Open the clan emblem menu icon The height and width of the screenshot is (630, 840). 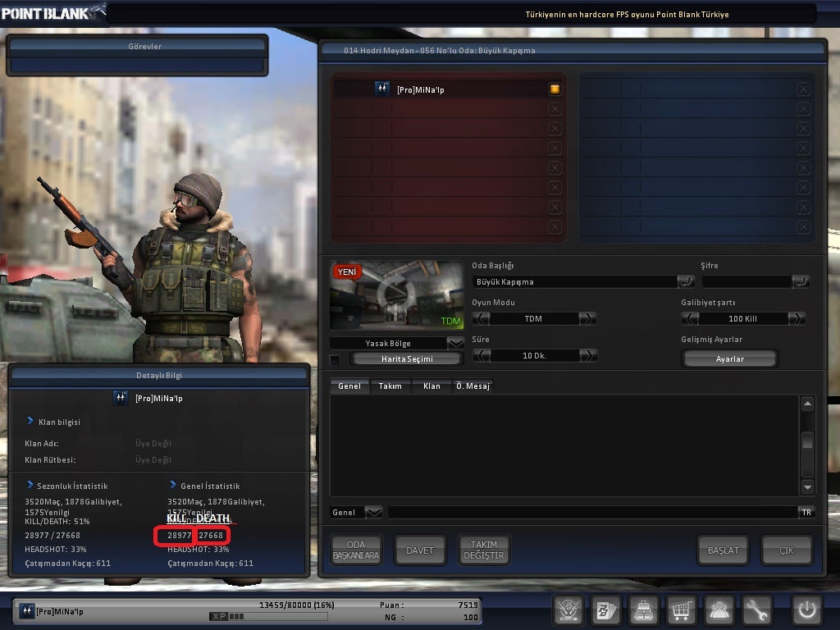(x=568, y=610)
